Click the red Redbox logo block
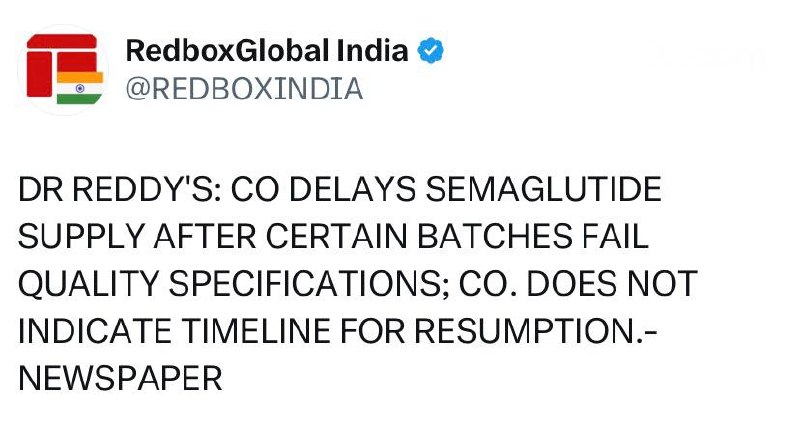This screenshot has height=424, width=800. point(62,65)
